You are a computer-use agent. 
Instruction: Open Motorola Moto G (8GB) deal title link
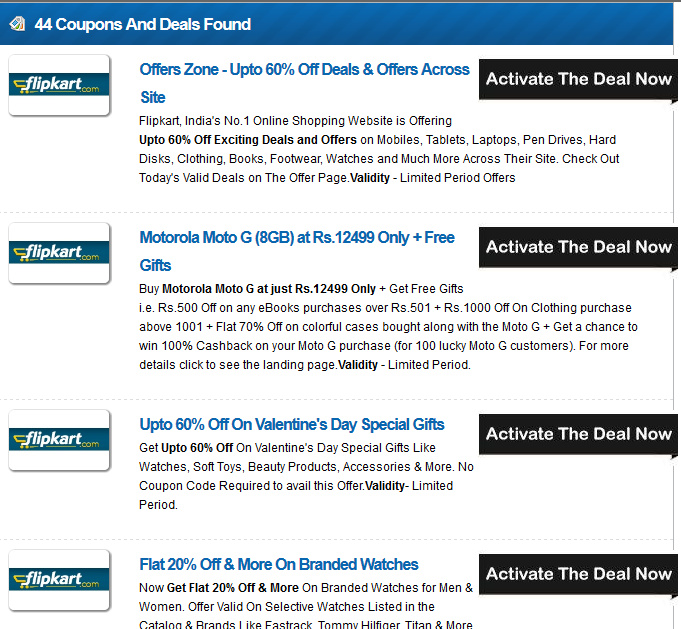[x=297, y=251]
